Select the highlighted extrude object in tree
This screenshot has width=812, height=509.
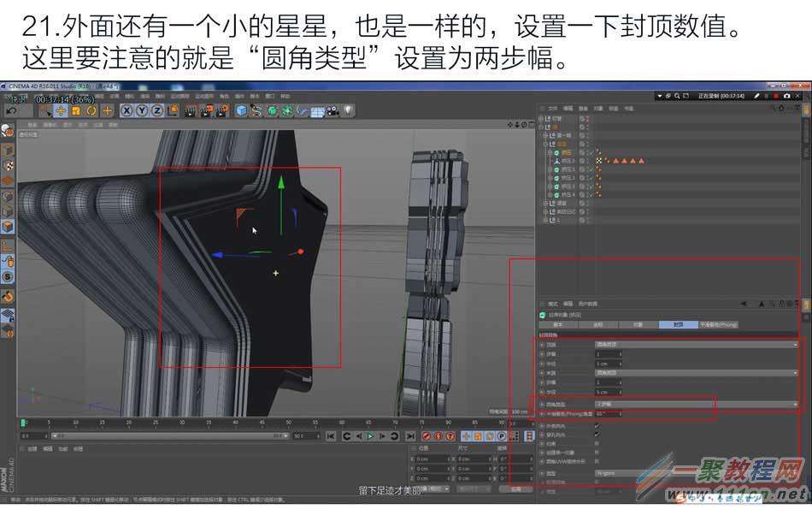tap(567, 152)
